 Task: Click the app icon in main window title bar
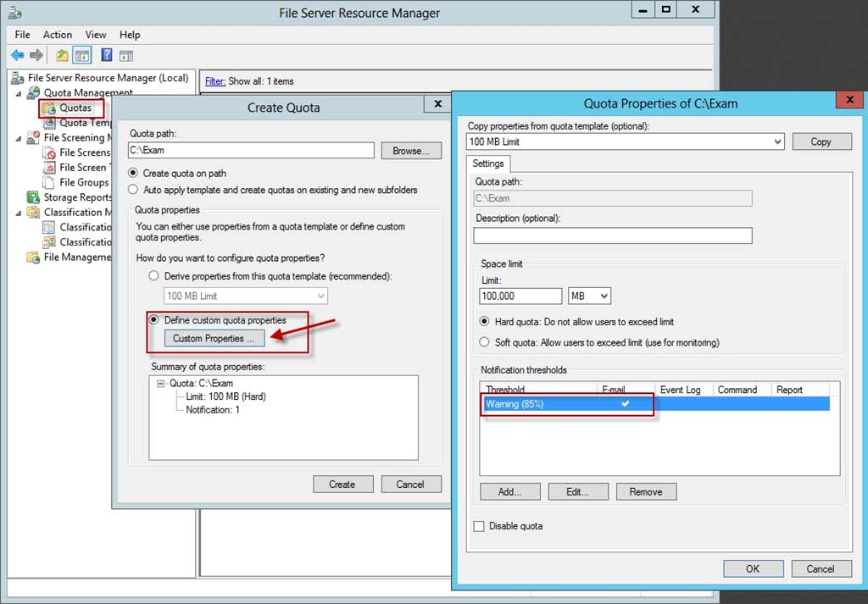tap(15, 12)
